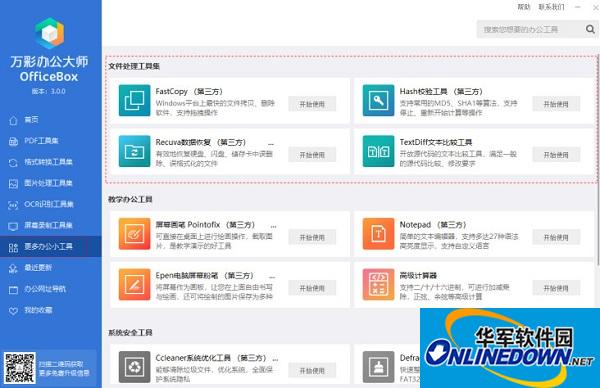Click 开始使用 for TextDiff文本比较工具
Image resolution: width=600 pixels, height=388 pixels.
tap(556, 155)
